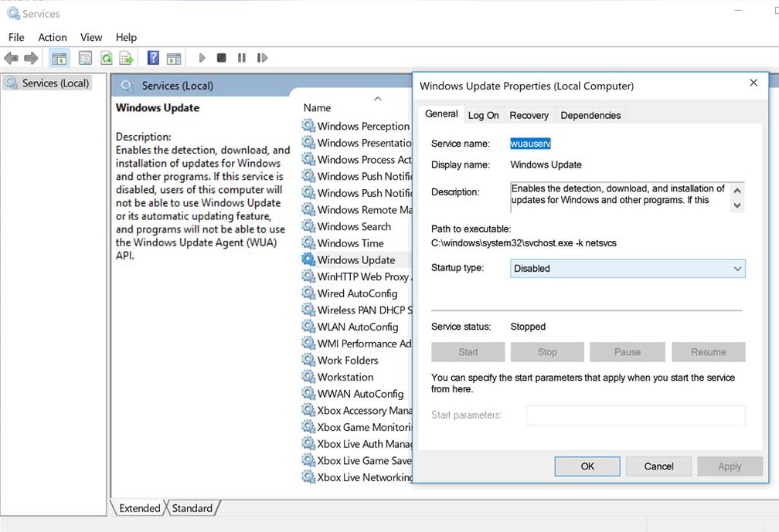Switch to the Extended view tab
Screen dimensions: 779x532
coord(139,508)
